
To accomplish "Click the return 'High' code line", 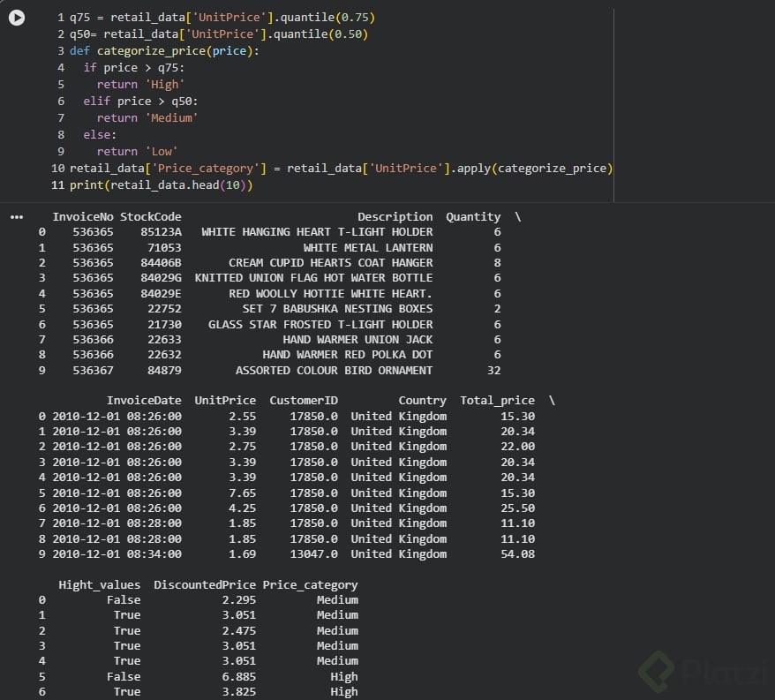I will pyautogui.click(x=140, y=85).
